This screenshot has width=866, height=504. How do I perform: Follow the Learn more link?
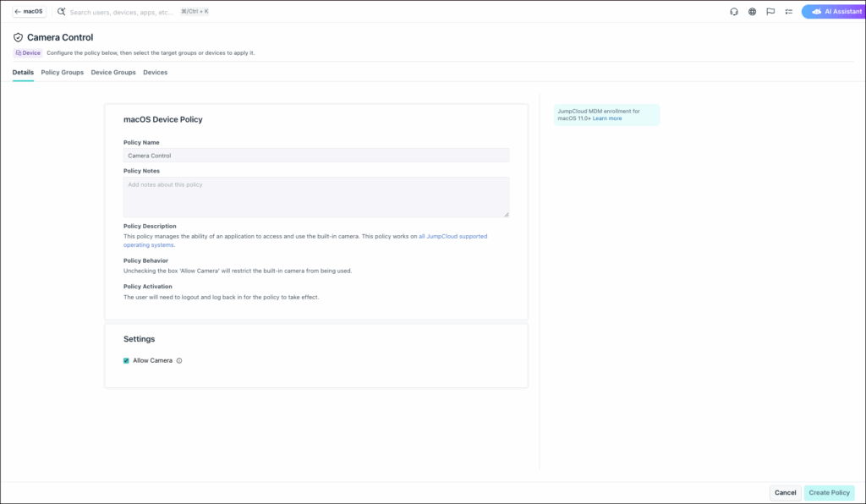pos(607,118)
